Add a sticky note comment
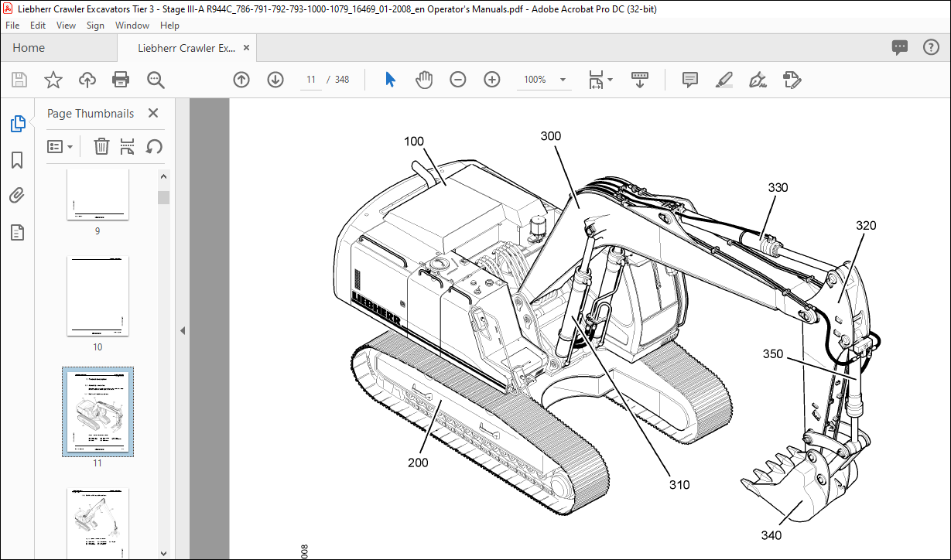 (690, 80)
